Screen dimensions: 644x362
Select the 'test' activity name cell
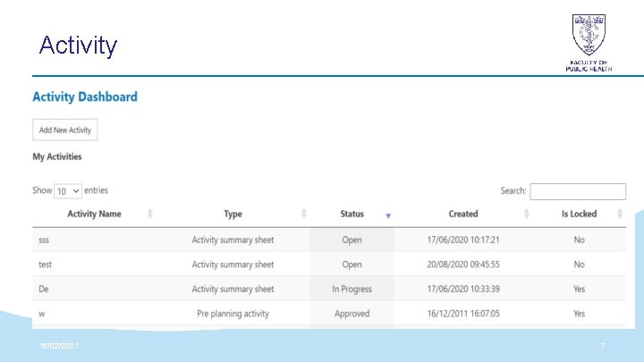pos(46,265)
